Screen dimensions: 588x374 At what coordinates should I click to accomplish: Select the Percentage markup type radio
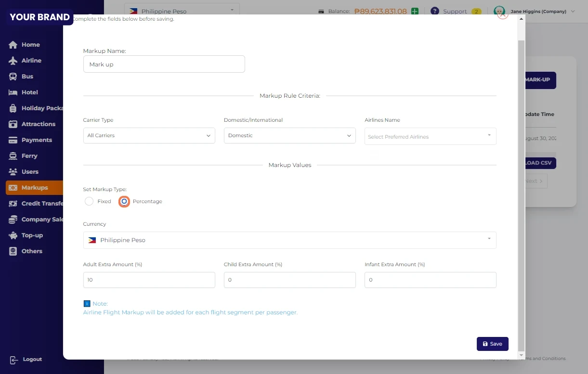pos(124,201)
